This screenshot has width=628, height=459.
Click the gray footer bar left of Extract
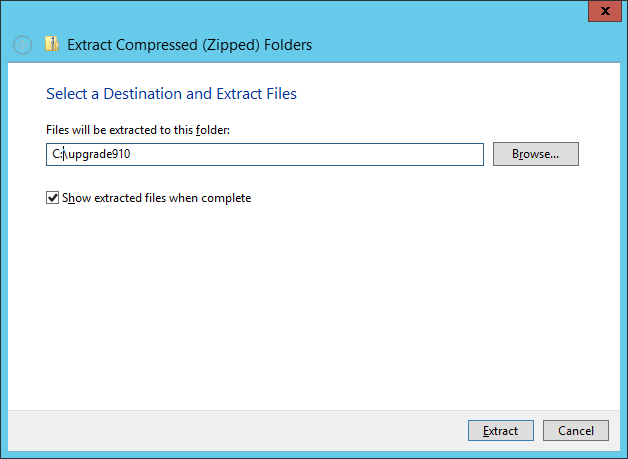pos(230,431)
